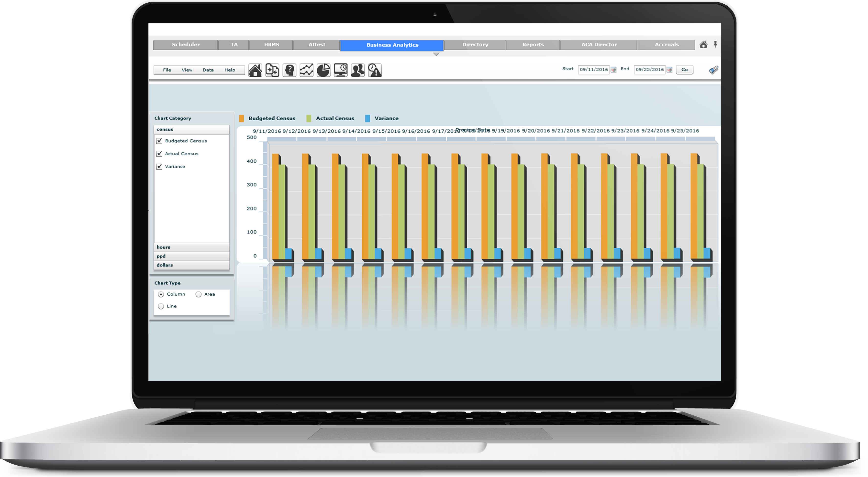Click the Chart Category heading
868x477 pixels.
173,118
